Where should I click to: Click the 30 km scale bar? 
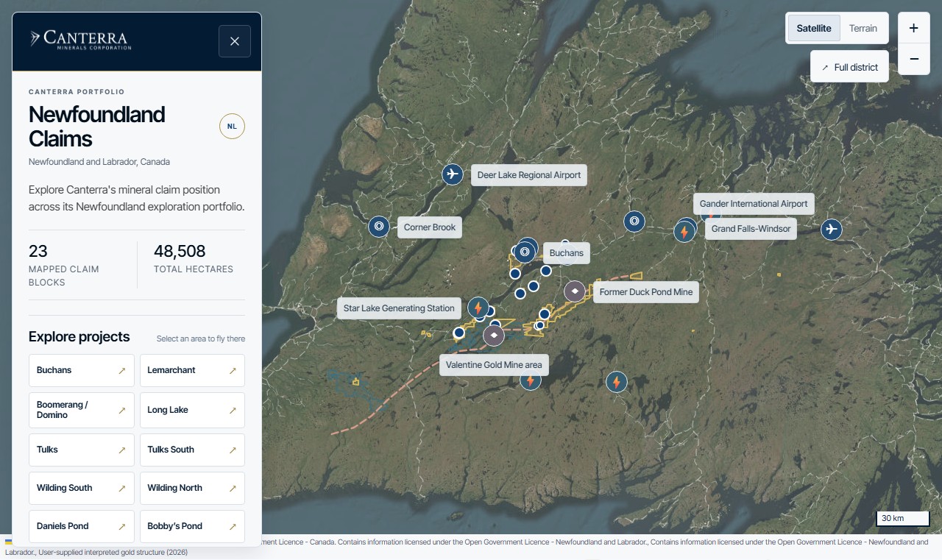902,518
